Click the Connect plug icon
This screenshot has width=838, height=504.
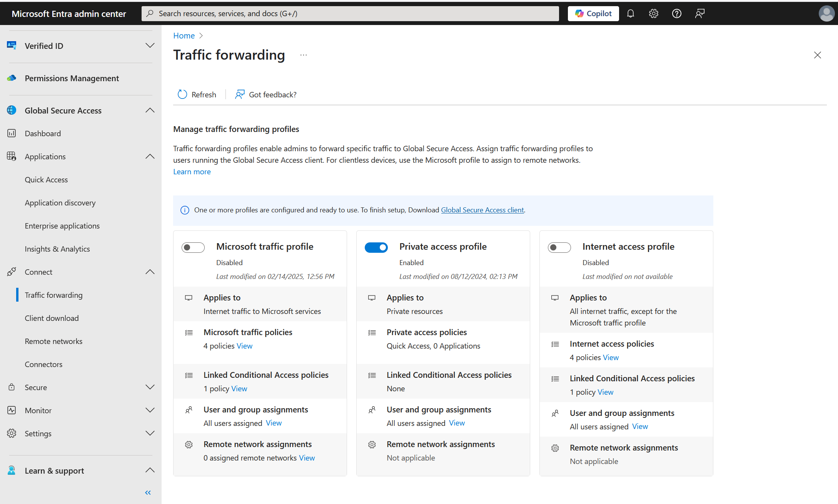[x=12, y=272]
